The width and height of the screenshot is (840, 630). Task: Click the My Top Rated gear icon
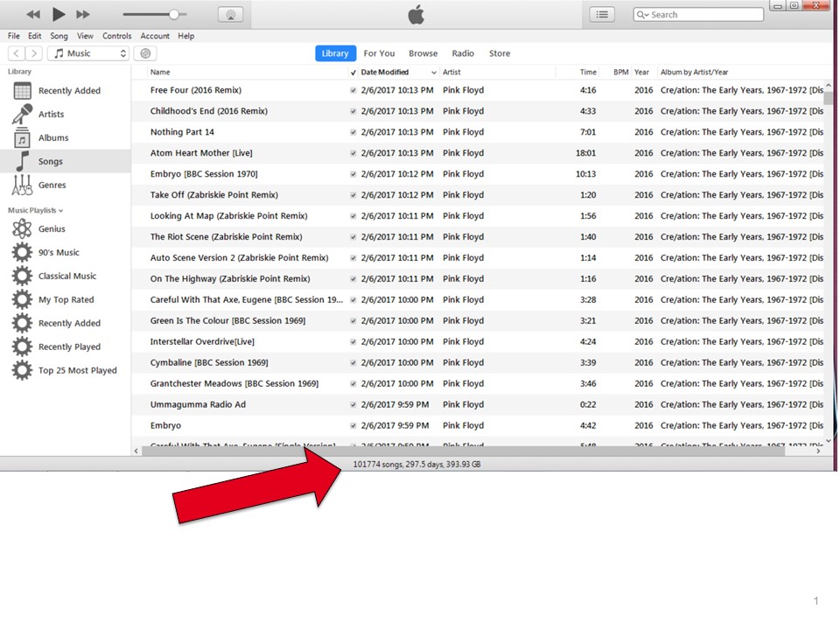[22, 299]
